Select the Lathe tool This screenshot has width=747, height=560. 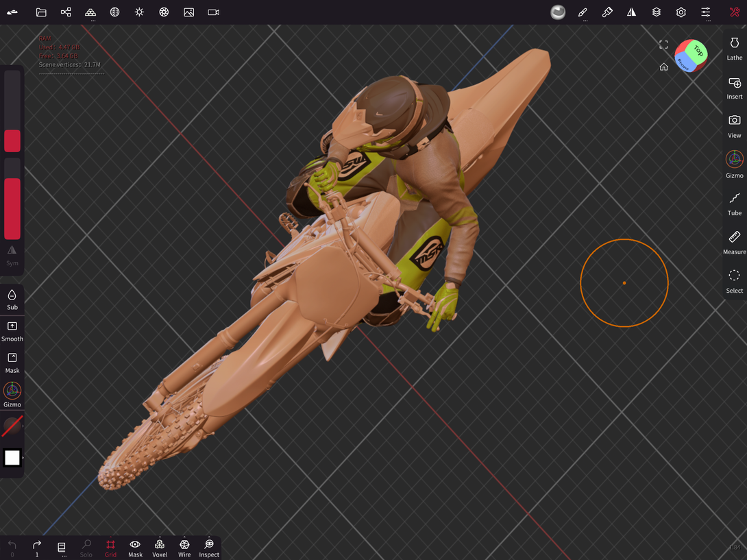734,48
